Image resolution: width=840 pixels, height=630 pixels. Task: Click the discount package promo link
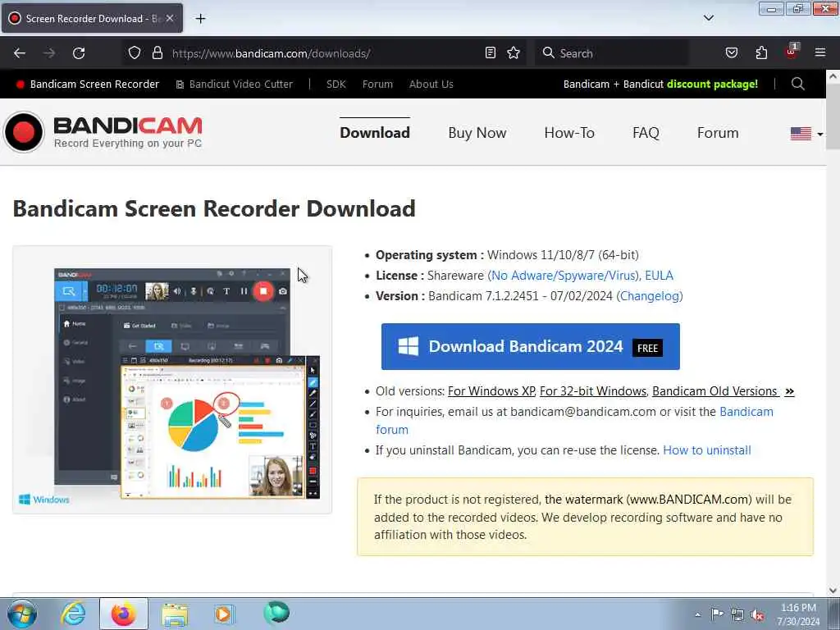pyautogui.click(x=712, y=84)
